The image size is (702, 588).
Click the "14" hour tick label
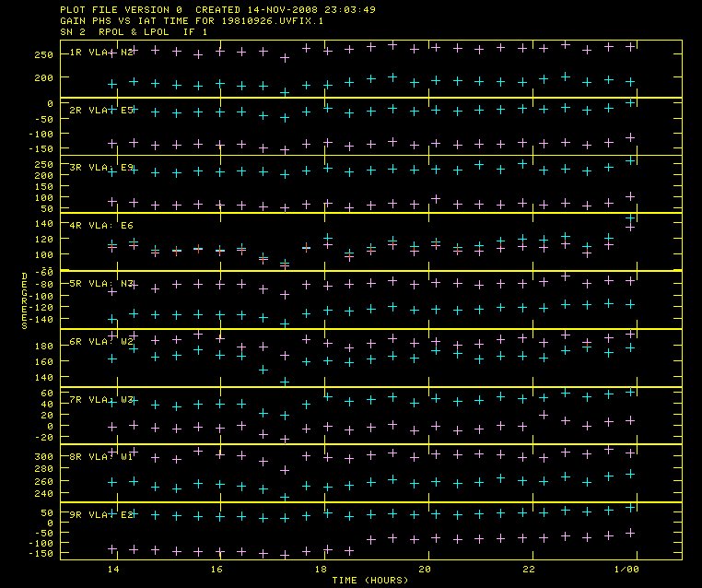coord(113,570)
